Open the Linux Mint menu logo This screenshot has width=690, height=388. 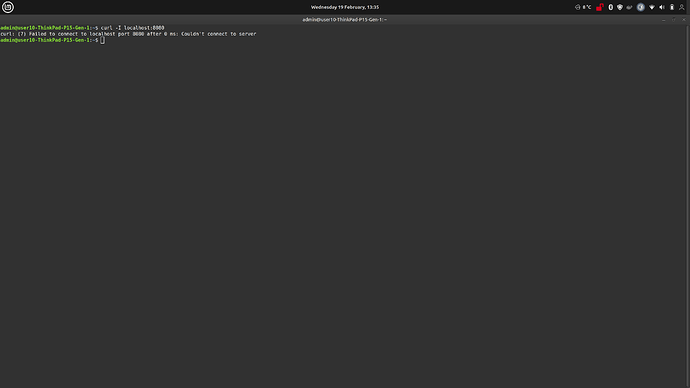pos(7,7)
